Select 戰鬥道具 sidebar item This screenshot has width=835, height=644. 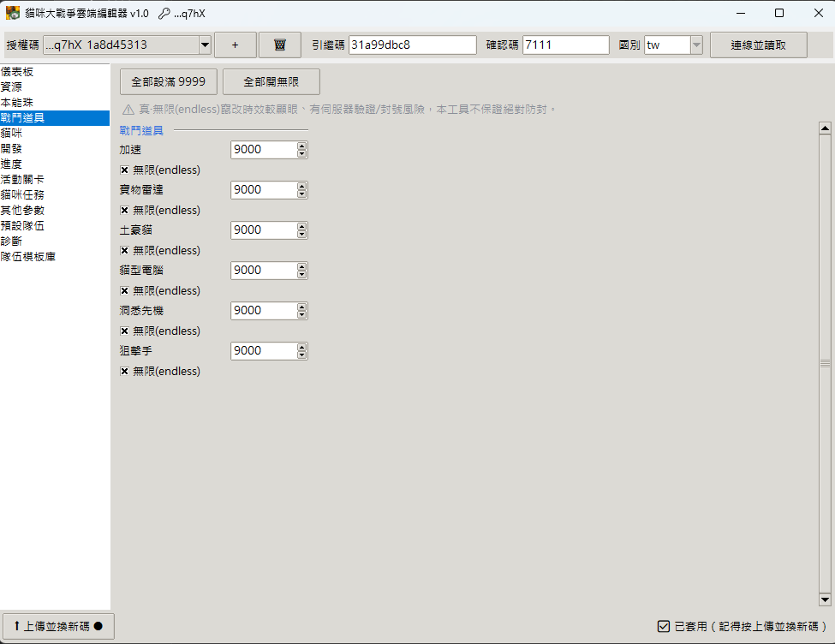click(55, 117)
